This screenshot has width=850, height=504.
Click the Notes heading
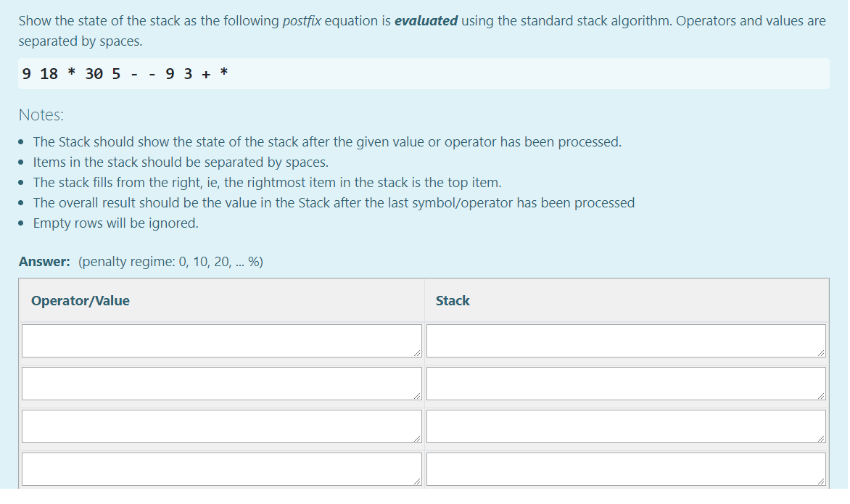click(41, 115)
